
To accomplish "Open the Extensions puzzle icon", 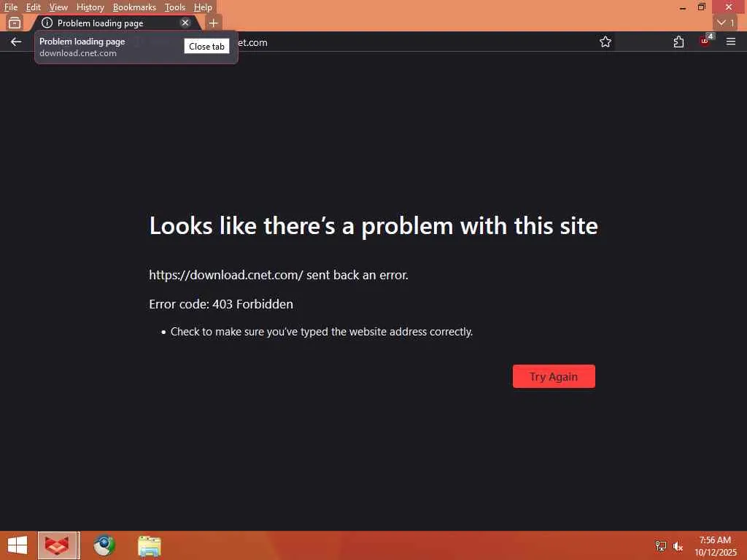I will pyautogui.click(x=678, y=42).
